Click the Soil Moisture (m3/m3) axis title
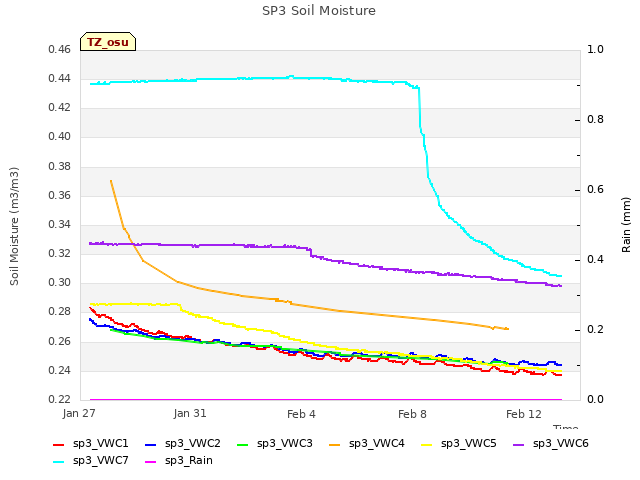The height and width of the screenshot is (480, 640). click(x=14, y=226)
